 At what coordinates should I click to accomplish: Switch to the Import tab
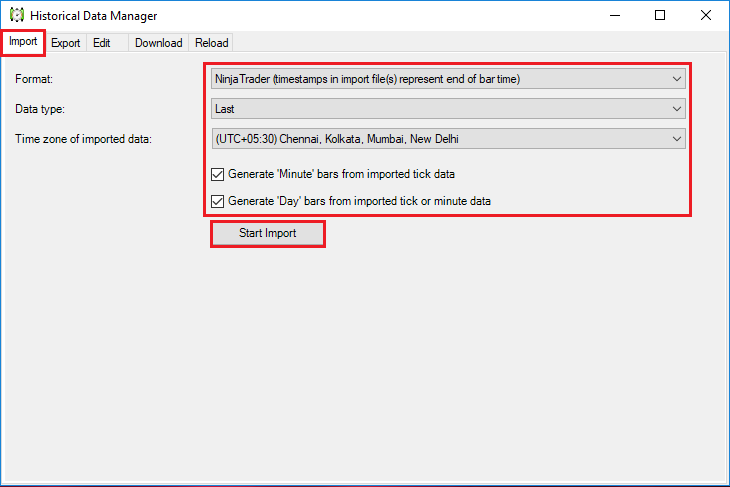[23, 42]
